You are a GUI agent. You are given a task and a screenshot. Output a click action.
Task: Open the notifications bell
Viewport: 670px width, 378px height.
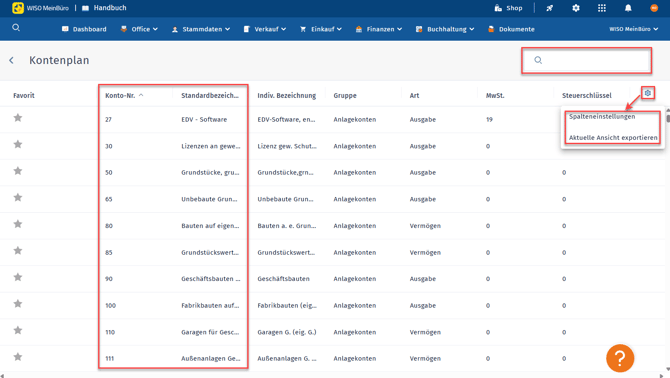pos(628,8)
